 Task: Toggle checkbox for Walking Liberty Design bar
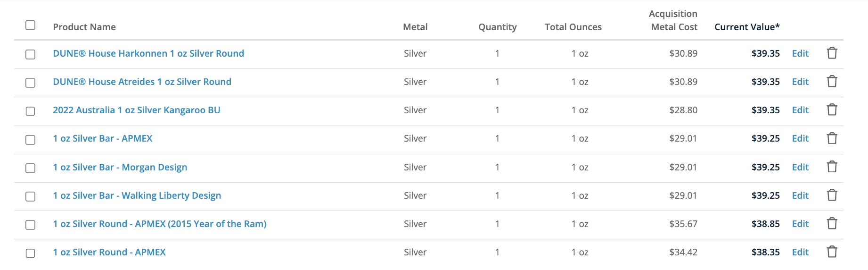click(30, 196)
